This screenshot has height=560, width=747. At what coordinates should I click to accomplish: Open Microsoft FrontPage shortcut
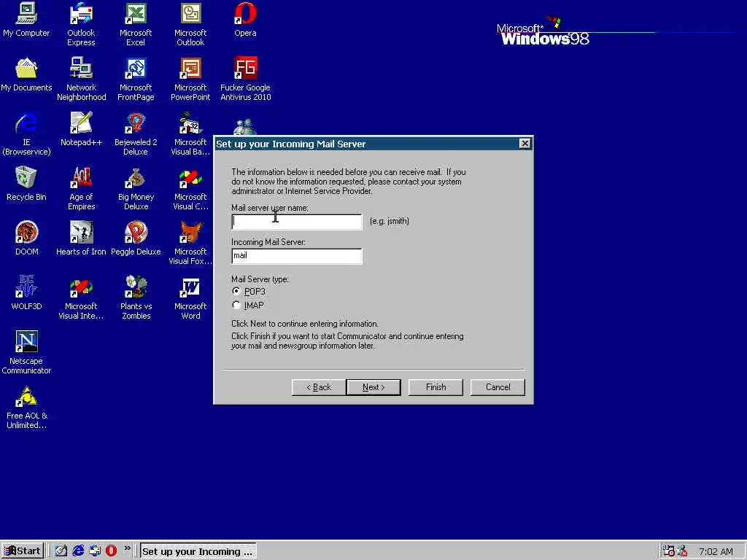pos(136,79)
